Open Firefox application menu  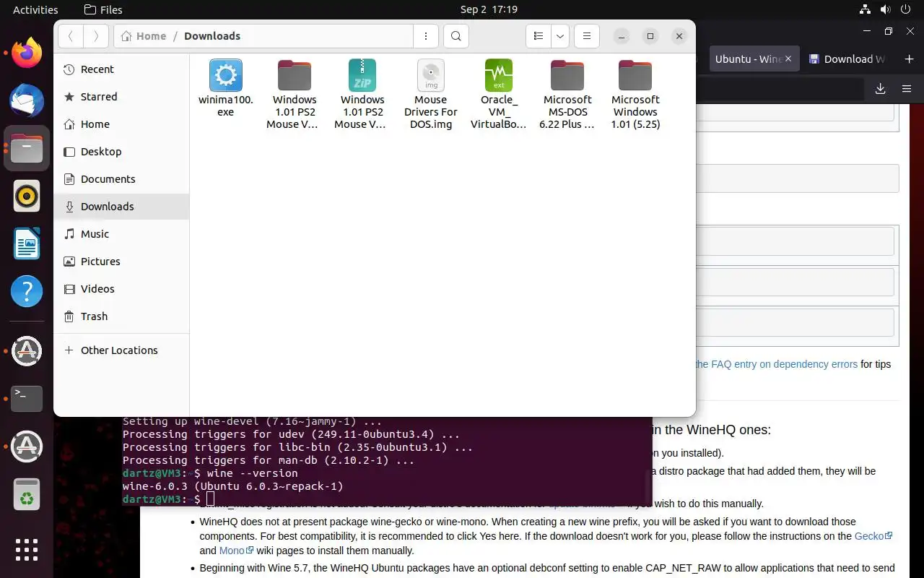907,89
